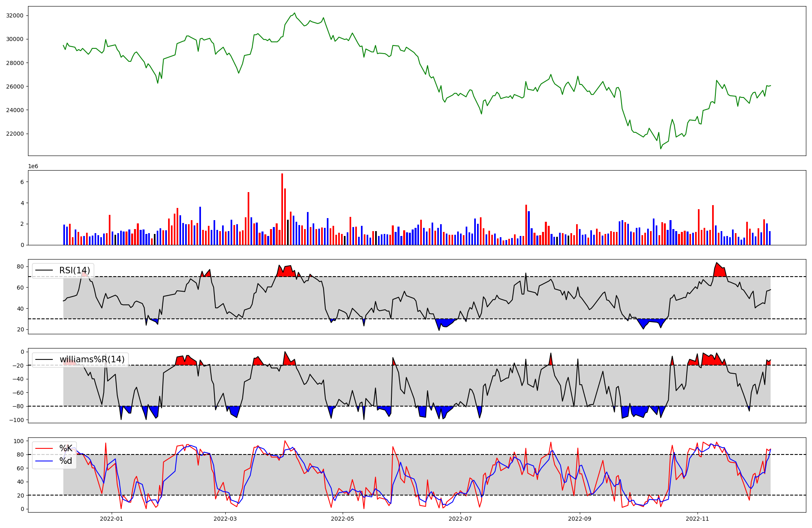Click the 32000 price axis tick label
The height and width of the screenshot is (528, 812).
tap(15, 15)
